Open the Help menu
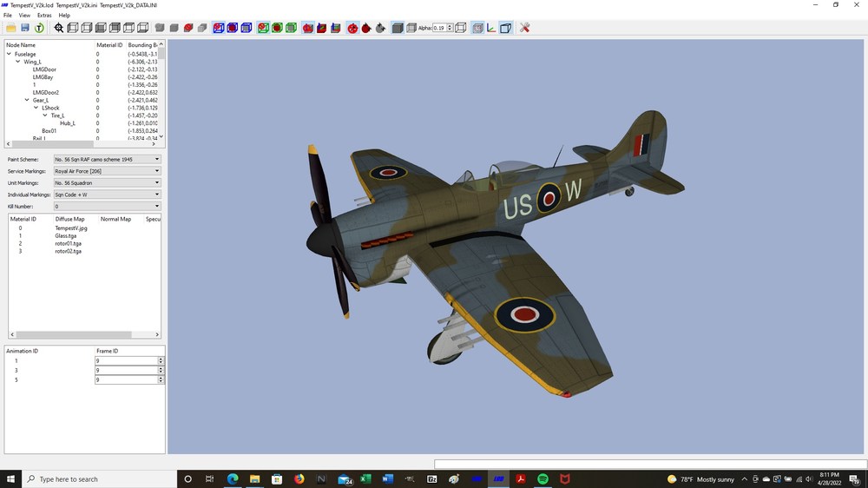Image resolution: width=868 pixels, height=488 pixels. coord(64,16)
